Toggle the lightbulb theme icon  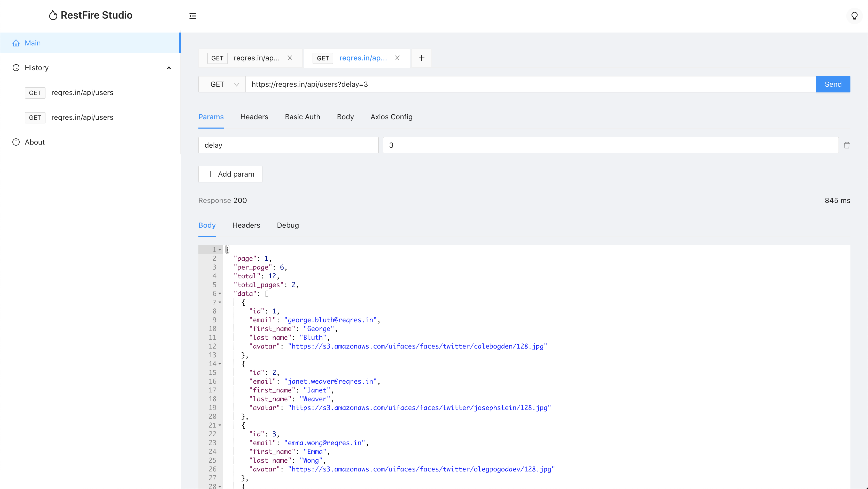(854, 16)
